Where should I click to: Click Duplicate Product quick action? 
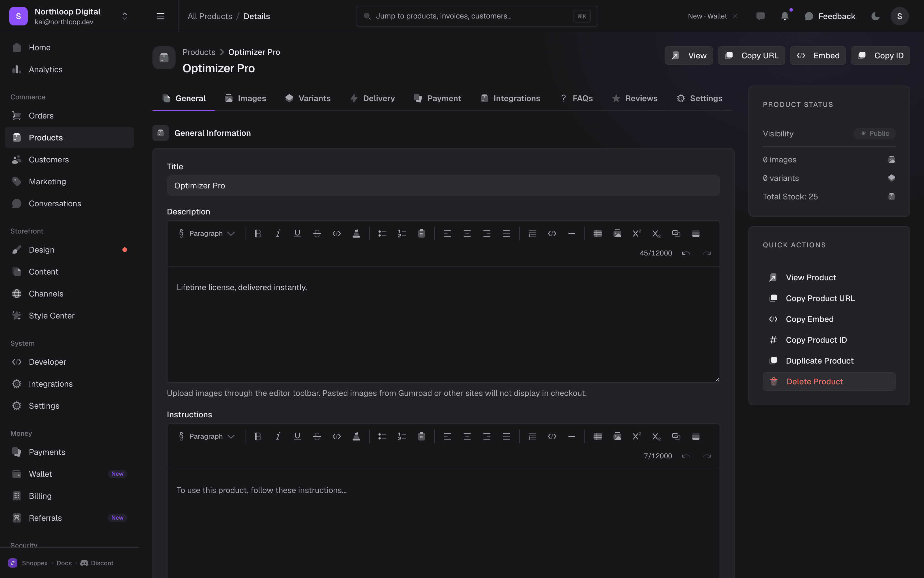pos(829,361)
